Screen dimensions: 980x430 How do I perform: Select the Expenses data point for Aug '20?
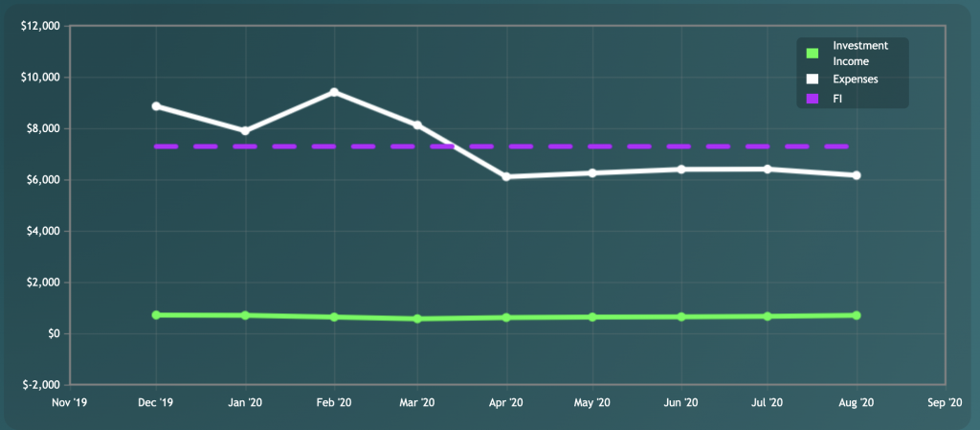click(x=857, y=175)
